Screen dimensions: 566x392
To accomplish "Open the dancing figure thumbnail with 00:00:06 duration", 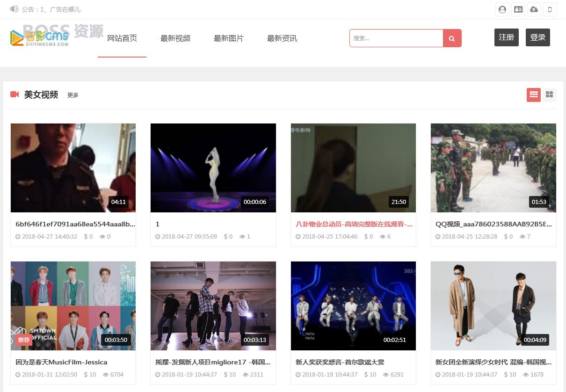I will pyautogui.click(x=213, y=168).
